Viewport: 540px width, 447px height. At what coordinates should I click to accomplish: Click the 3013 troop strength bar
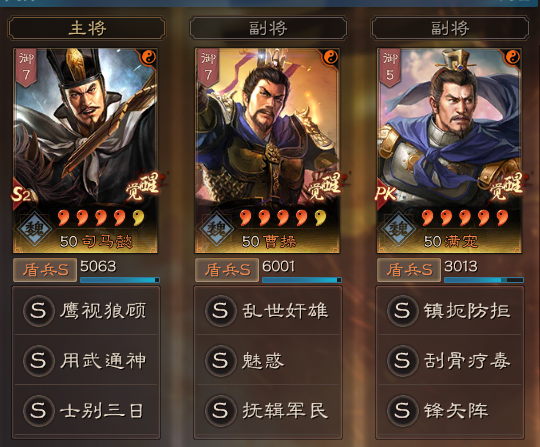click(484, 280)
